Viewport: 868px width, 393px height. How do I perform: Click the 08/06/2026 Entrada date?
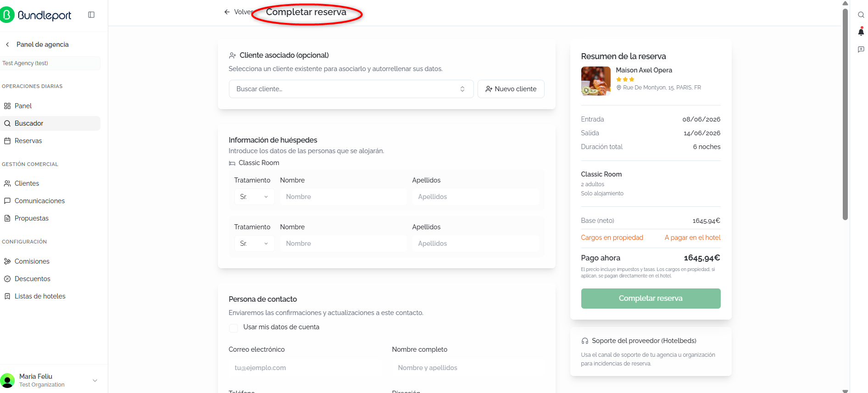click(701, 119)
